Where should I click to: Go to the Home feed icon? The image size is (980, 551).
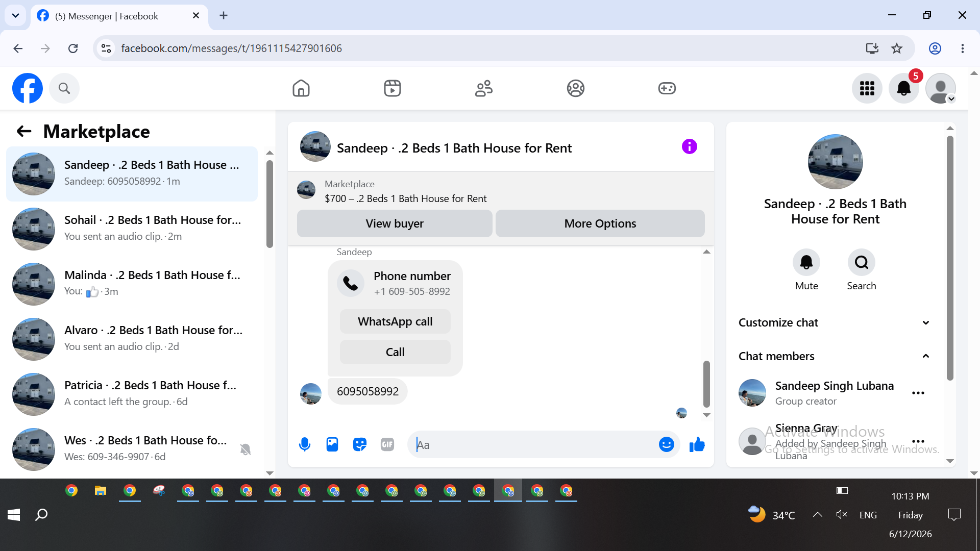301,88
